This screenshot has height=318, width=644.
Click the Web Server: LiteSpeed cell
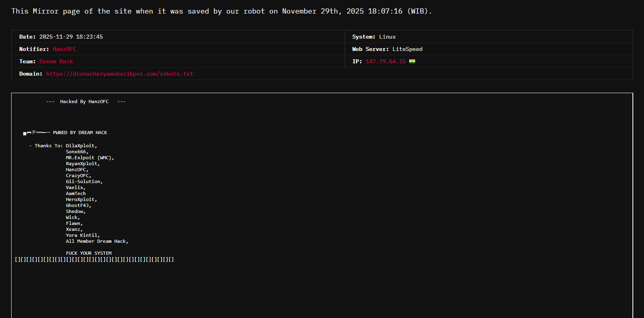387,49
